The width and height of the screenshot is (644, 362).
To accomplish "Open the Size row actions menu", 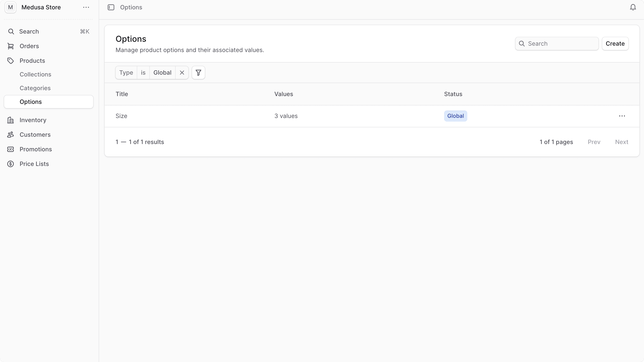I will pyautogui.click(x=622, y=116).
